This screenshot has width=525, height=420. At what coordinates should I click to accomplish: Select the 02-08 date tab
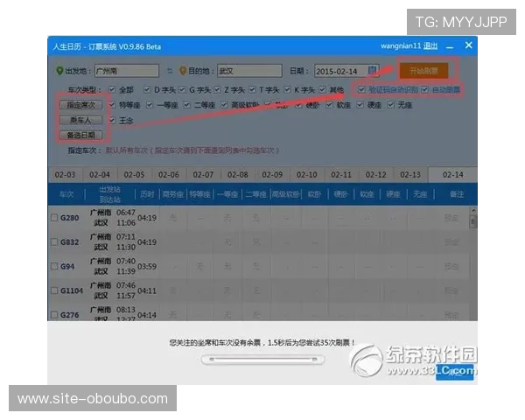point(237,174)
